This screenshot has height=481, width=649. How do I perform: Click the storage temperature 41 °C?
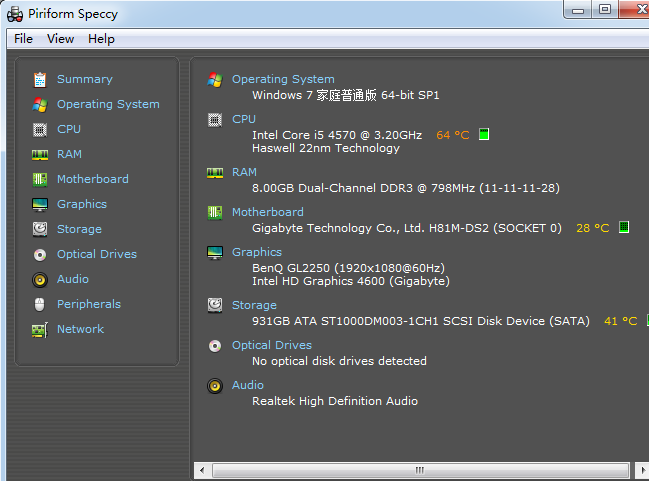620,321
